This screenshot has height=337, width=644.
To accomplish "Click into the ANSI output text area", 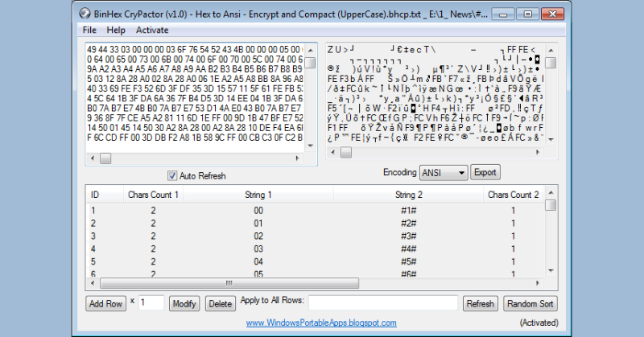I will point(436,93).
